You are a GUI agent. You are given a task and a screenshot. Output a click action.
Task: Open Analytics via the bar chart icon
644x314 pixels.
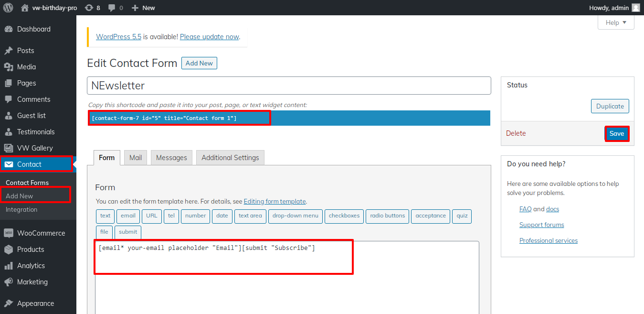[x=9, y=266]
